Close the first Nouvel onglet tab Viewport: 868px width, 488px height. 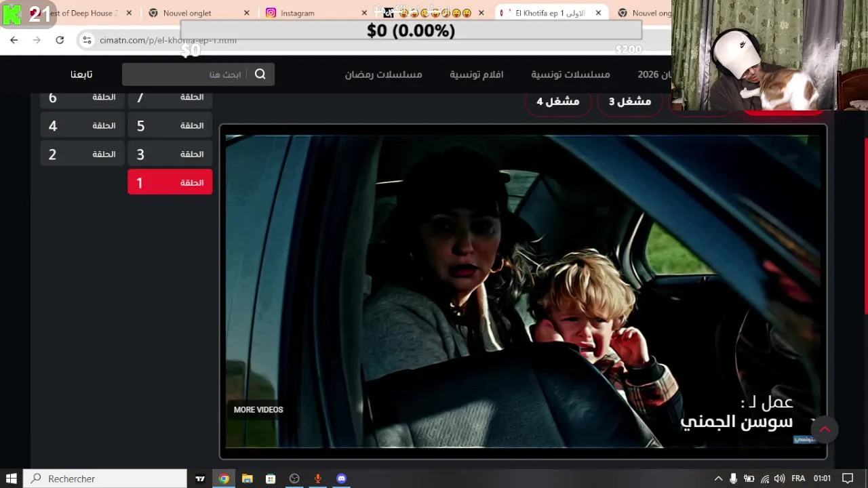[247, 13]
